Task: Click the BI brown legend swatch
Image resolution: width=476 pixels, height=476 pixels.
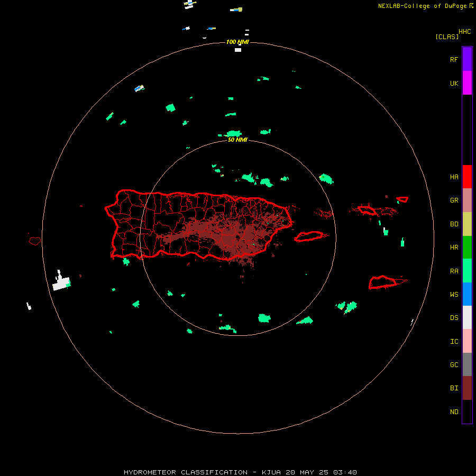Action: pyautogui.click(x=467, y=388)
